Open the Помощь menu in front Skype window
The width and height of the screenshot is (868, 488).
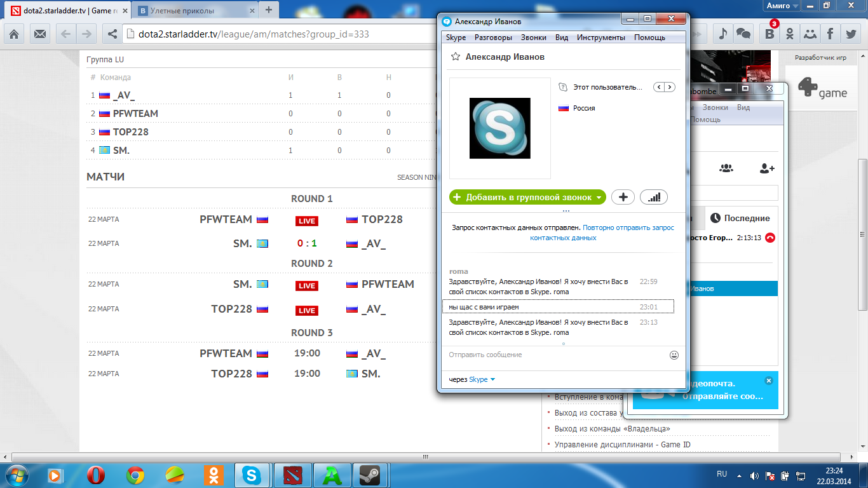[x=649, y=37]
